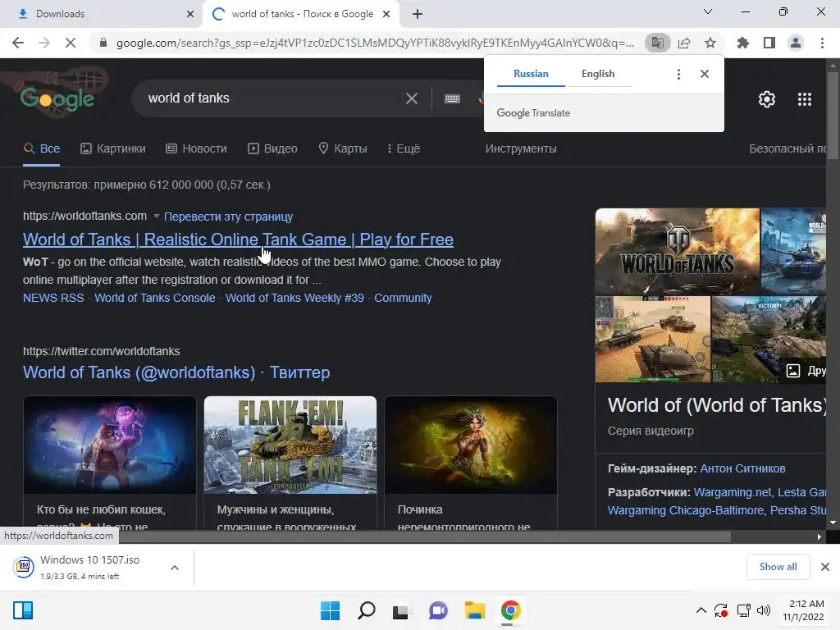Open Widgets panel on taskbar
Screen dimensions: 840x630
point(23,610)
